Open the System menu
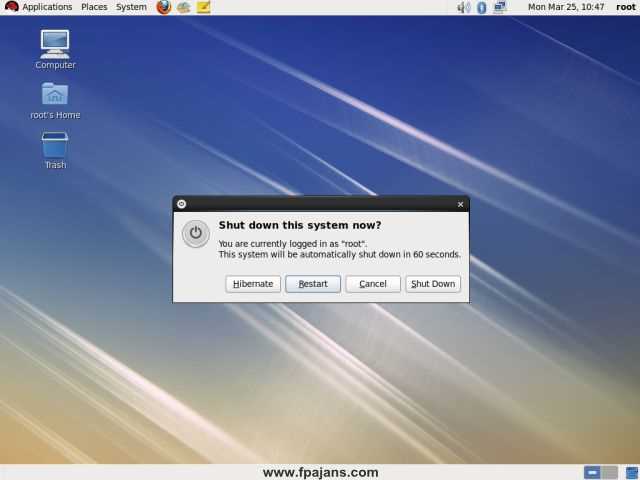The height and width of the screenshot is (480, 640). (x=131, y=7)
